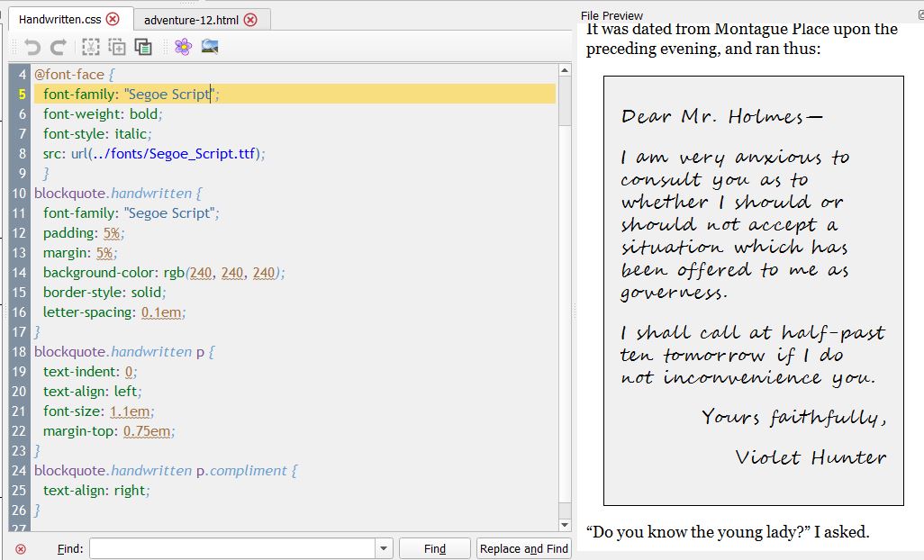The width and height of the screenshot is (924, 560).
Task: Click the 'text-align: right;' line
Action: click(96, 491)
